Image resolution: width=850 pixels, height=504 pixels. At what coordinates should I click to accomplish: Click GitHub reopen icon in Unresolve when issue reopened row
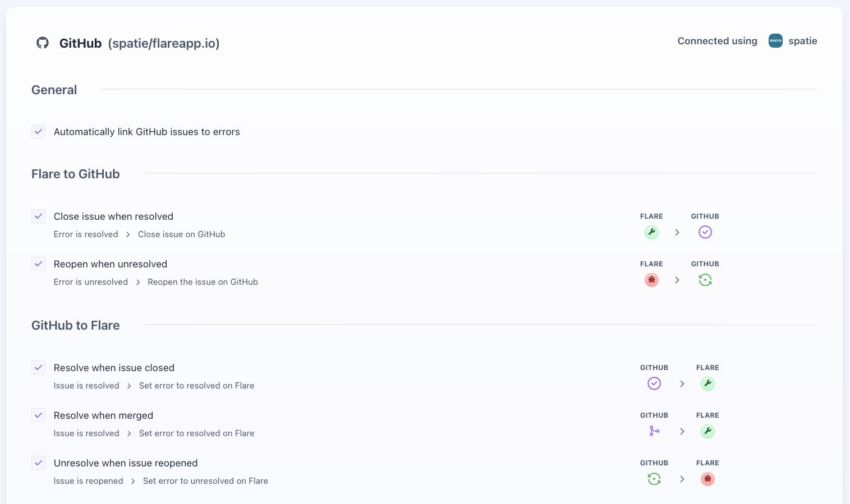[654, 479]
